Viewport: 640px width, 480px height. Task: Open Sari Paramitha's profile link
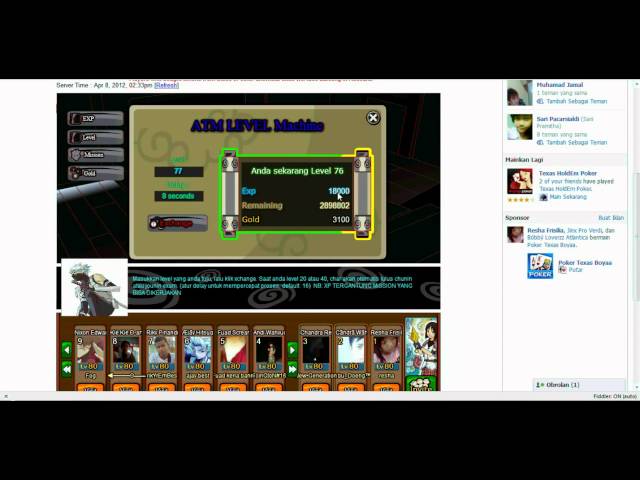(x=558, y=119)
